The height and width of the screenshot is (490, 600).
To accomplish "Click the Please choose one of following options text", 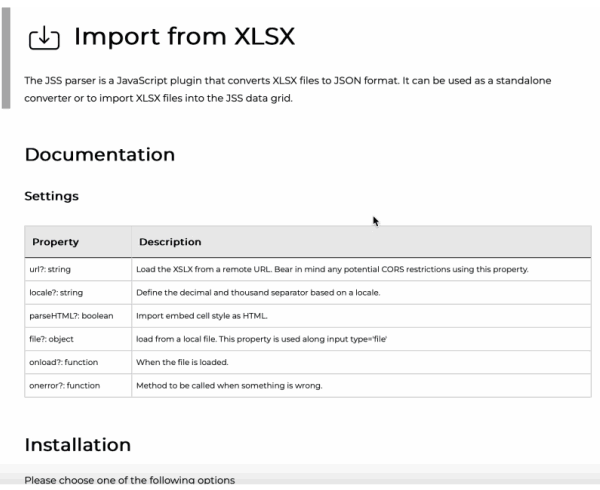I will point(130,480).
